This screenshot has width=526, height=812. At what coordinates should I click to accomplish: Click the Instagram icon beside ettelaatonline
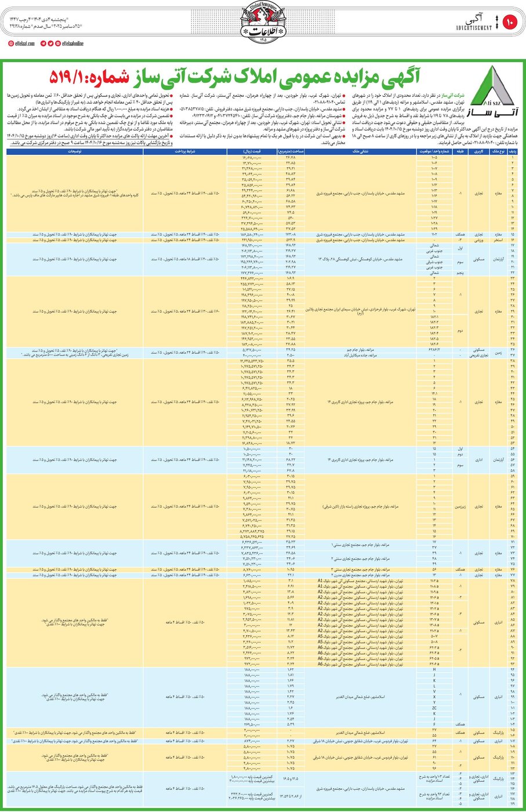(x=57, y=43)
